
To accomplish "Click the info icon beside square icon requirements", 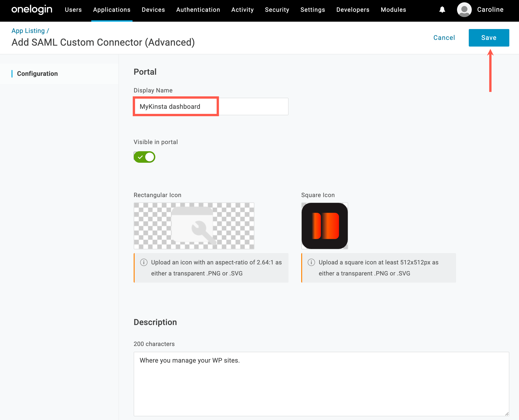I will [311, 262].
